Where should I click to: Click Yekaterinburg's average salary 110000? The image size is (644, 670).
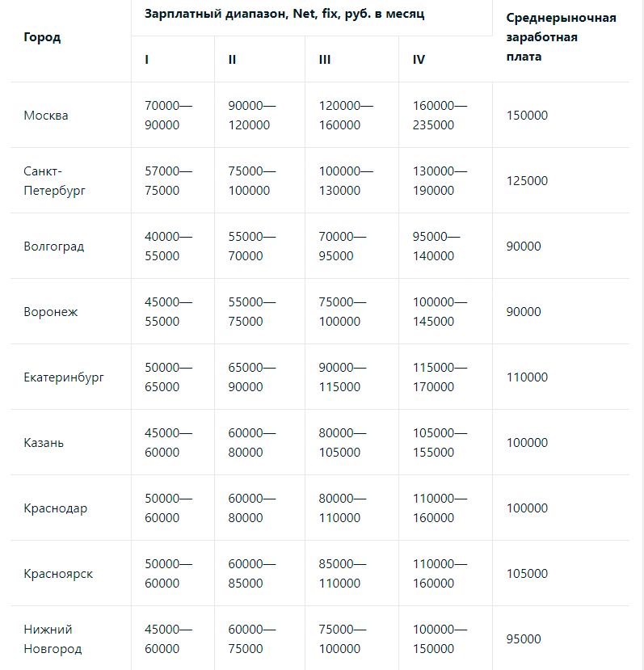point(527,377)
